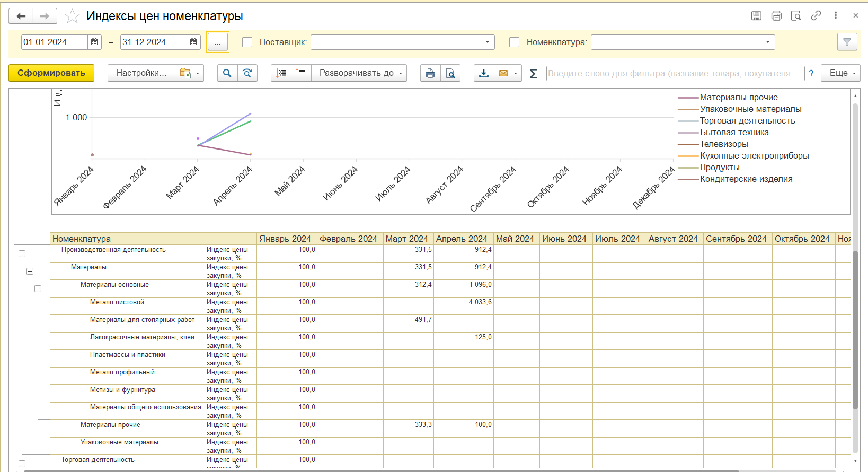This screenshot has width=868, height=472.
Task: Open the filter funnel button
Action: coord(847,42)
